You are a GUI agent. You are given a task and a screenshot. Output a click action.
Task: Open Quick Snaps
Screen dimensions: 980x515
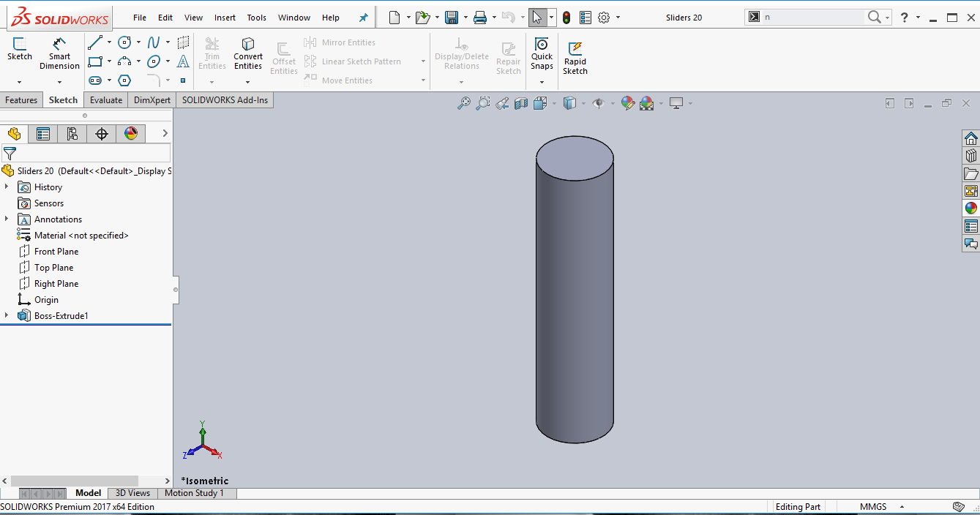pos(542,53)
